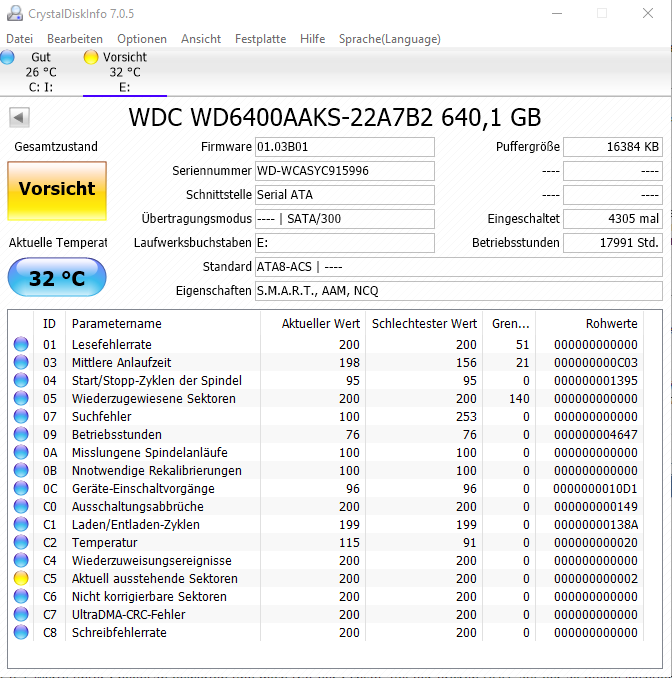
Task: Click status circle of Misslungene Spindelanläufe row
Action: click(x=21, y=452)
